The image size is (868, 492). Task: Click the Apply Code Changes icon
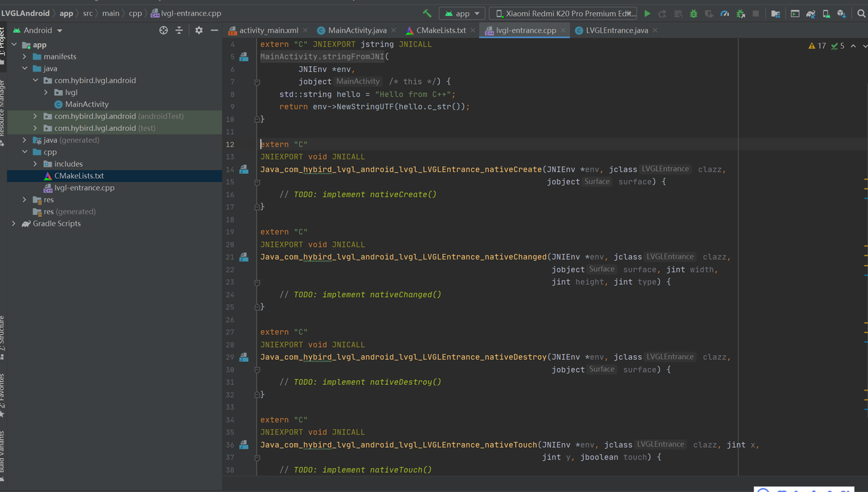(x=678, y=14)
